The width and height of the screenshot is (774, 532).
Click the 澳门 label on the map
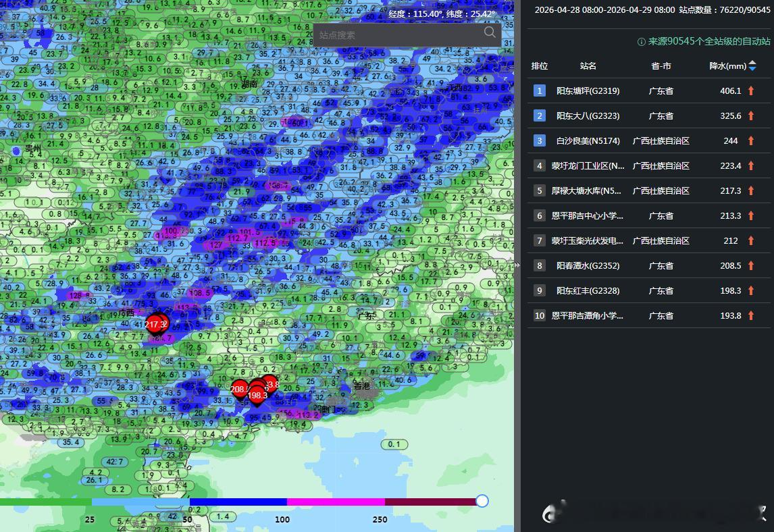point(327,410)
